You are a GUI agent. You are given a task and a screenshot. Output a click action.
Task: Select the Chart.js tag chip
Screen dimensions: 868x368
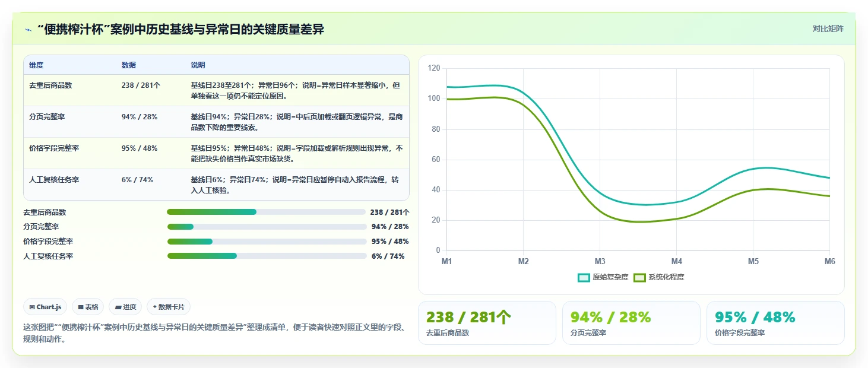(45, 307)
